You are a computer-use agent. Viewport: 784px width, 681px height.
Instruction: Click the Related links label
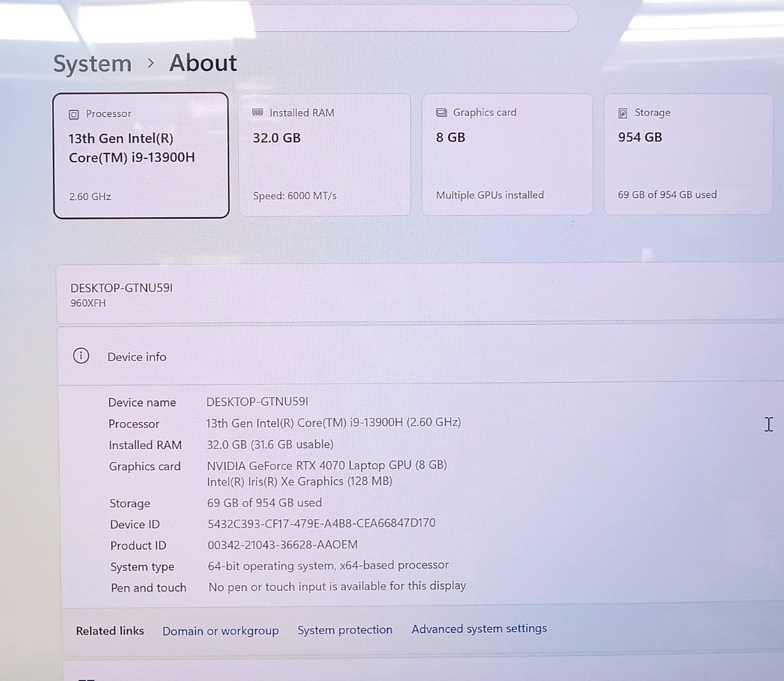pos(110,631)
